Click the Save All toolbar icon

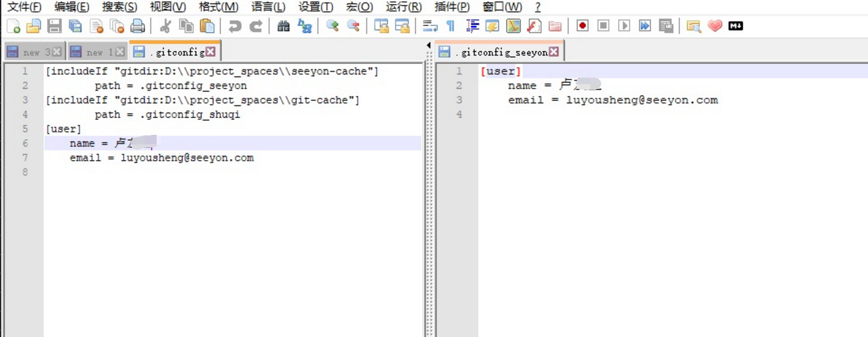75,26
